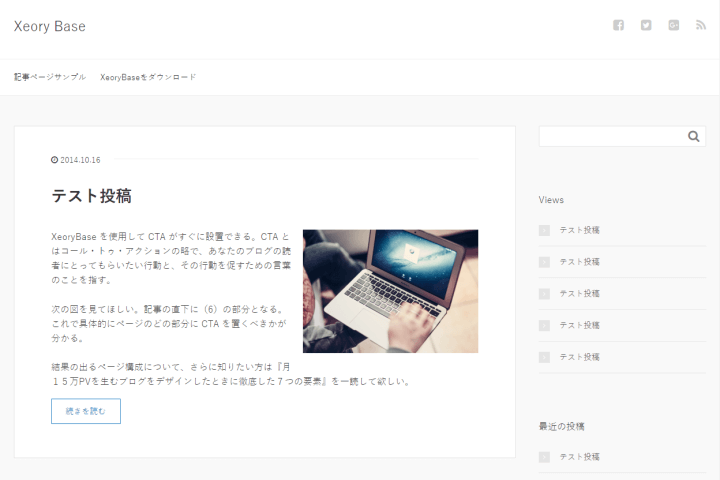Click the 続きを読む button

(86, 411)
